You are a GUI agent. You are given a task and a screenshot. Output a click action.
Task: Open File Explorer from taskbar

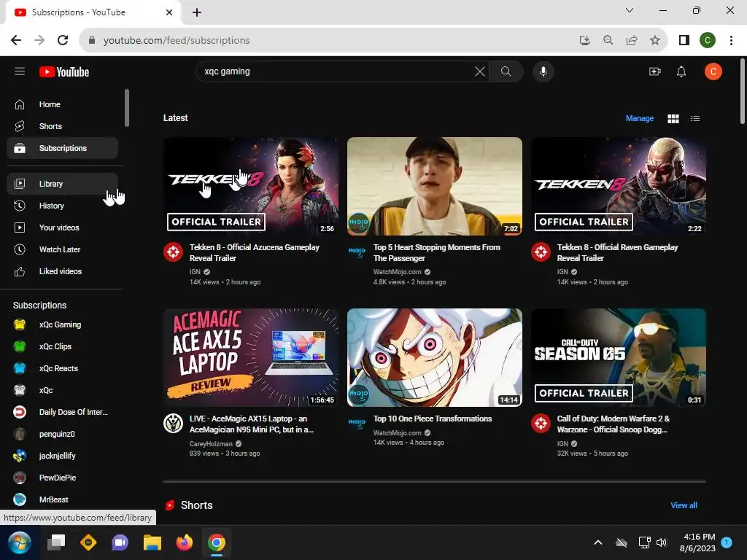[x=152, y=542]
